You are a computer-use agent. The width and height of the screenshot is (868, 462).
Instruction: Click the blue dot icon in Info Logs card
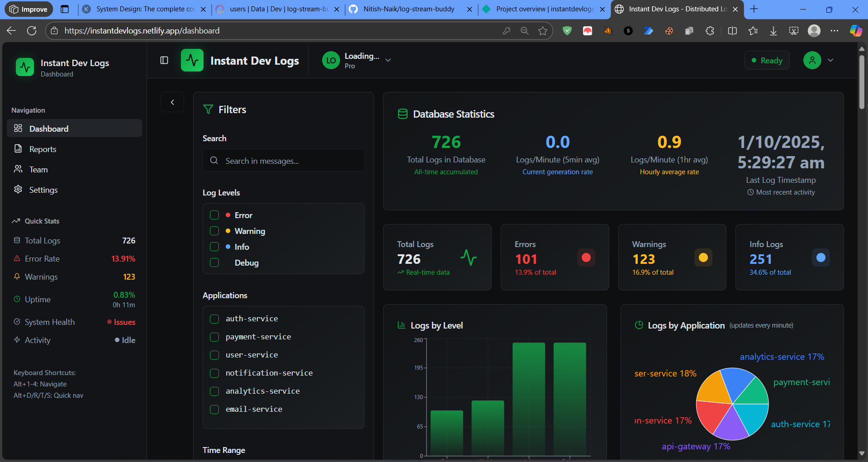pyautogui.click(x=821, y=257)
